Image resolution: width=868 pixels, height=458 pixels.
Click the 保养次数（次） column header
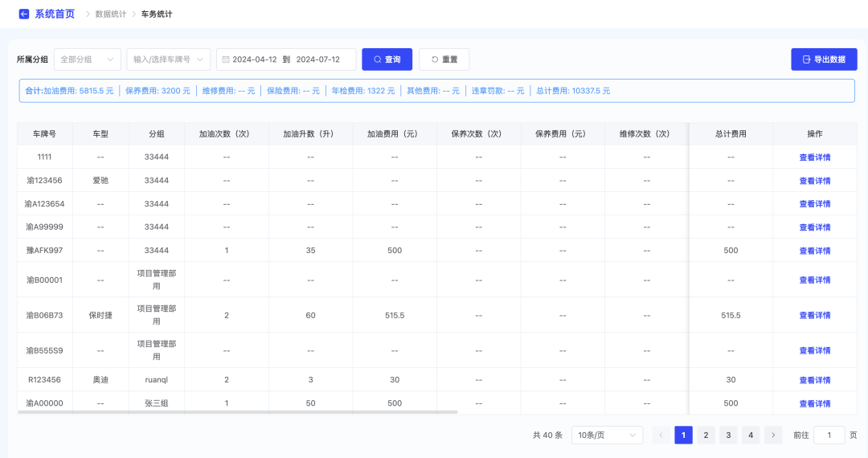click(x=478, y=134)
